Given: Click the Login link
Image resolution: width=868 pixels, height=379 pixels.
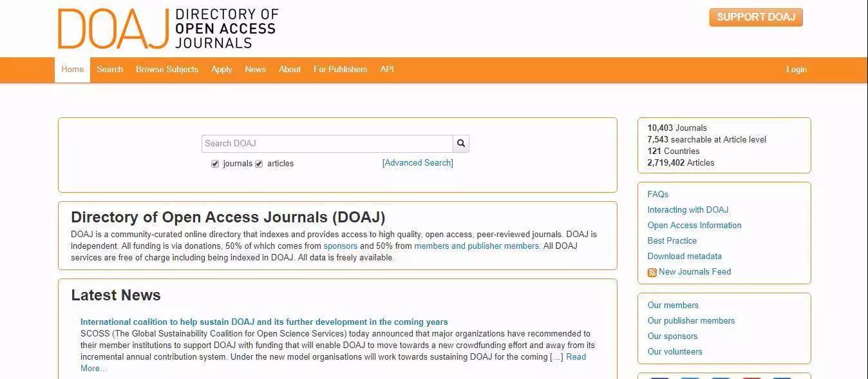Looking at the screenshot, I should 797,70.
